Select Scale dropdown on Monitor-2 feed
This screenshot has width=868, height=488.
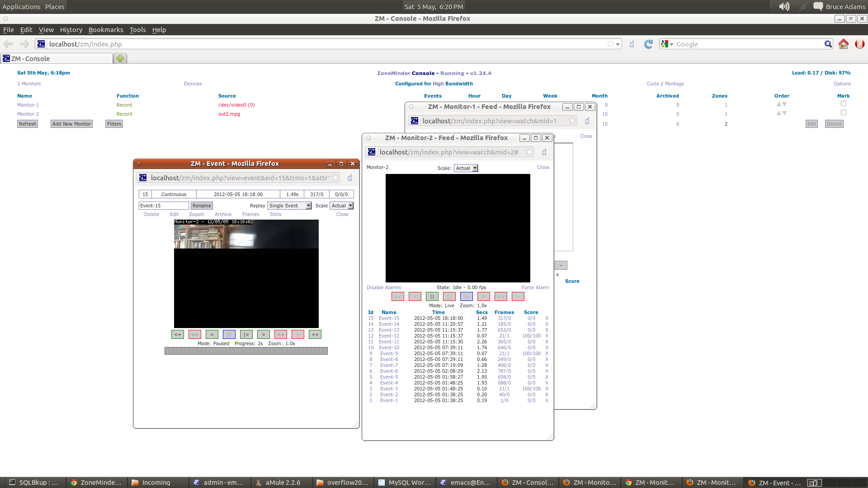pyautogui.click(x=466, y=168)
